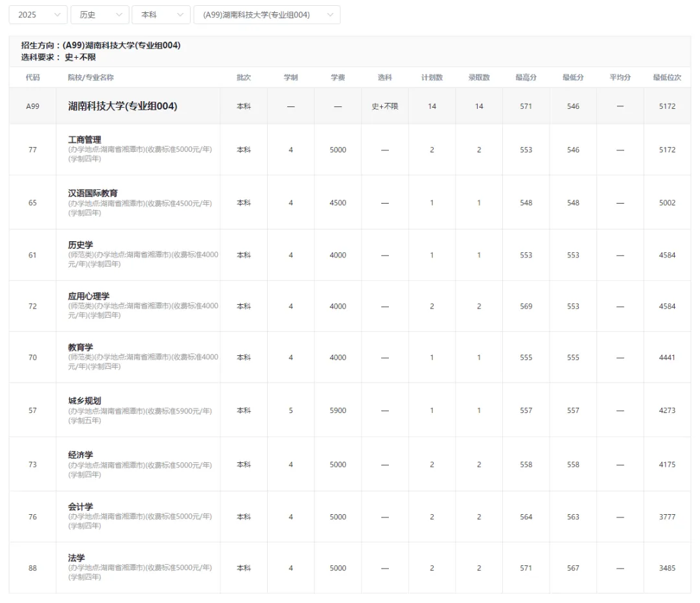Click the 招生方向 heading text
Image resolution: width=700 pixels, height=603 pixels.
(x=101, y=45)
